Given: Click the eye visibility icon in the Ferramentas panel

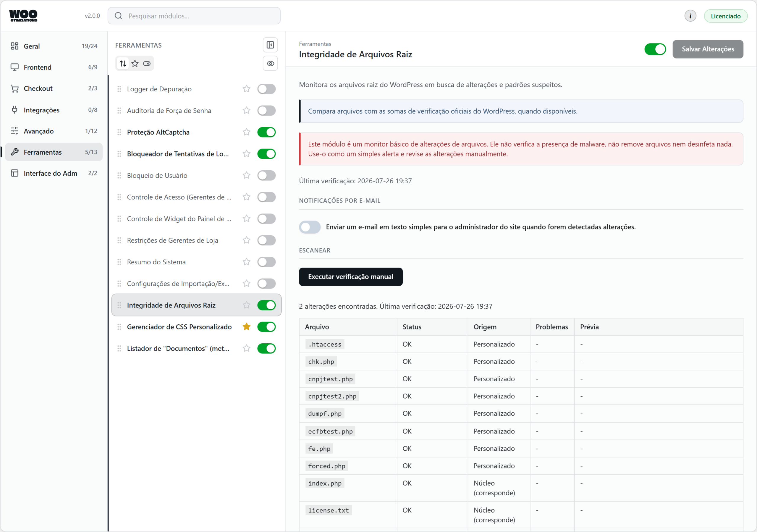Looking at the screenshot, I should pyautogui.click(x=270, y=63).
